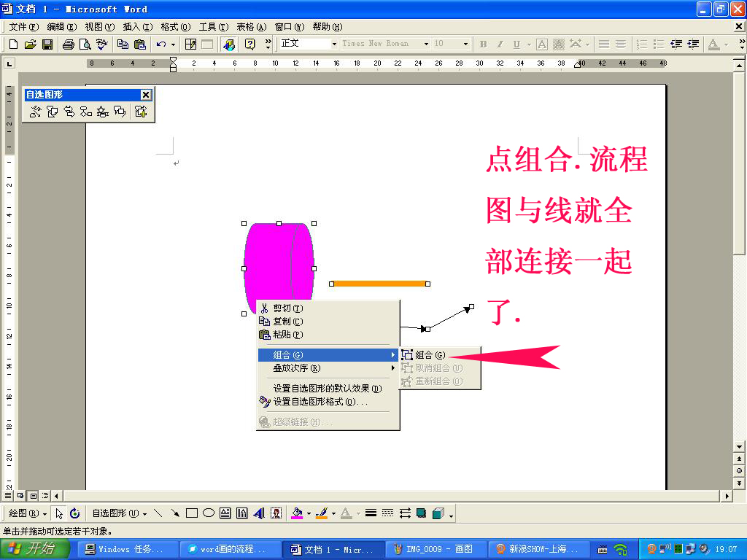Toggle character border button
The image size is (747, 560).
[542, 44]
